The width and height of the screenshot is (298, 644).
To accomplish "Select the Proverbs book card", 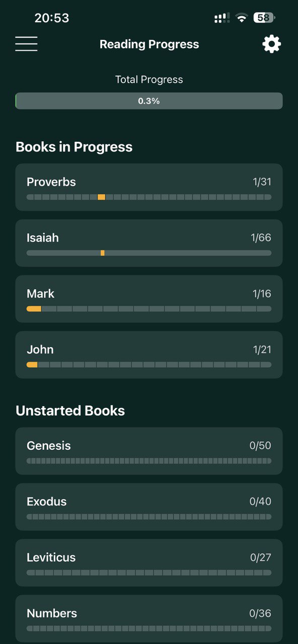I will tap(149, 187).
